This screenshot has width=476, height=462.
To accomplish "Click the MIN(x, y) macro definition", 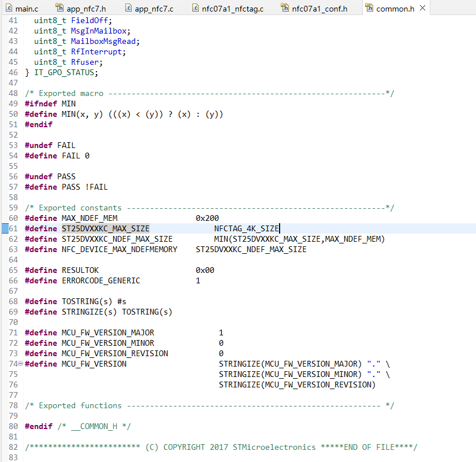I will click(124, 114).
